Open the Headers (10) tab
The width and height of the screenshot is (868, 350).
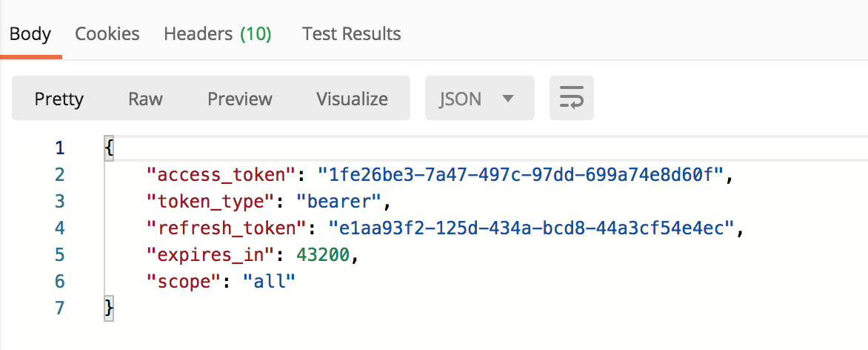(217, 33)
